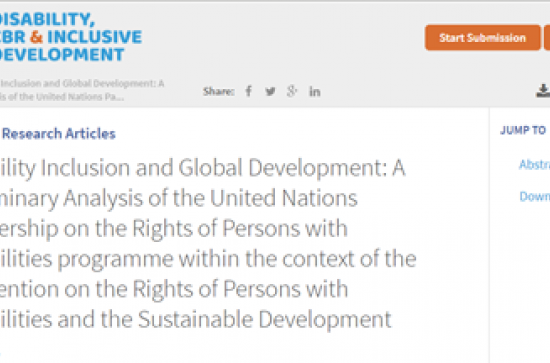
Task: Click the orange ampersand in the journal logo
Action: (x=36, y=37)
